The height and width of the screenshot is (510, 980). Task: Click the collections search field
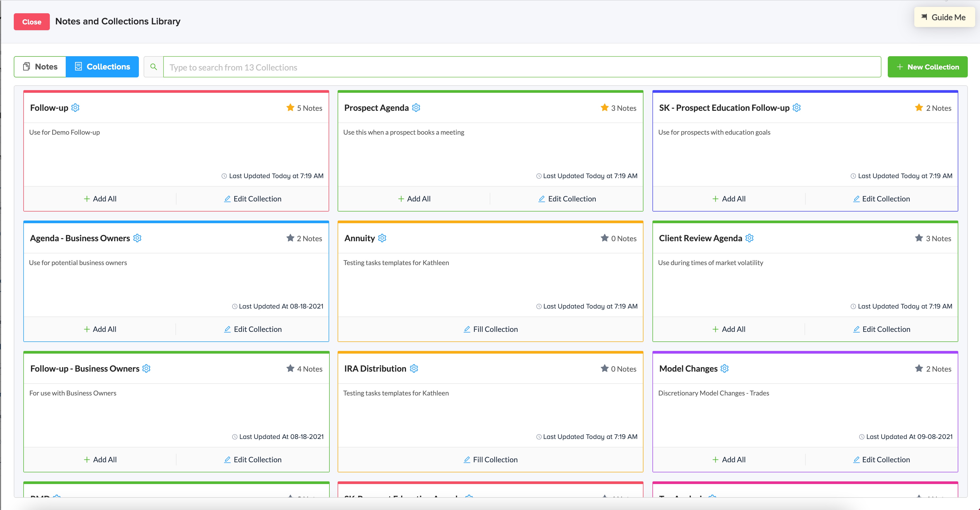coord(522,67)
